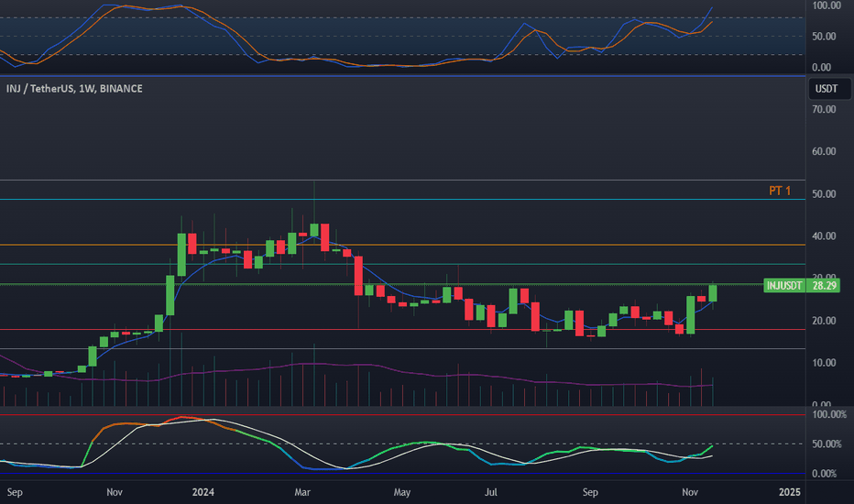
Task: Click the 70.00 price axis label
Action: pyautogui.click(x=824, y=110)
